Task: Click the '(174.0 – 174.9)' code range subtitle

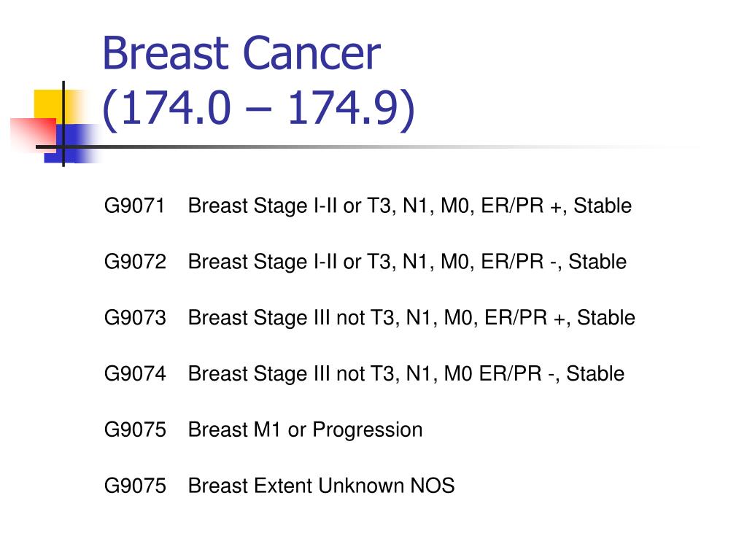Action: click(x=259, y=109)
